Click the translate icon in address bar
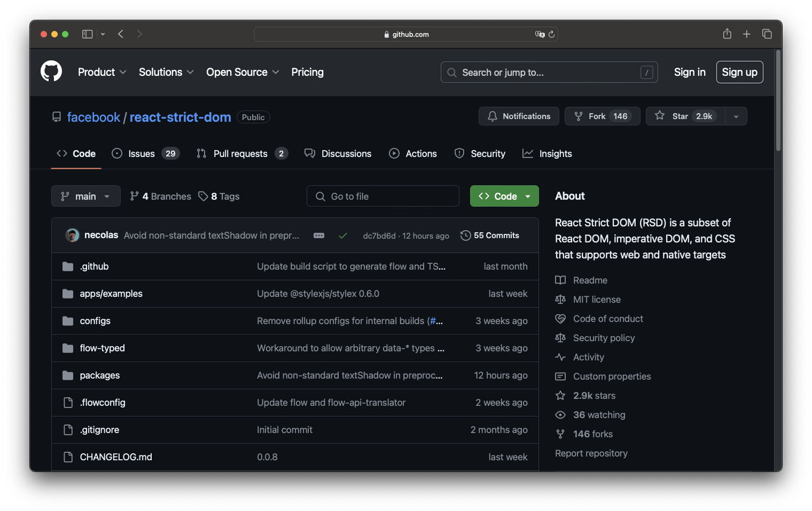 click(540, 34)
